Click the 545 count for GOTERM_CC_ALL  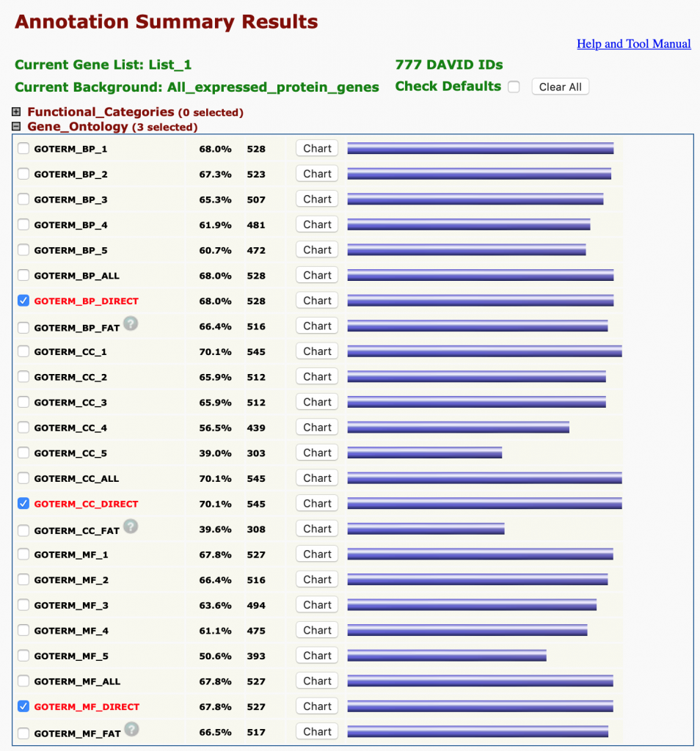coord(256,479)
